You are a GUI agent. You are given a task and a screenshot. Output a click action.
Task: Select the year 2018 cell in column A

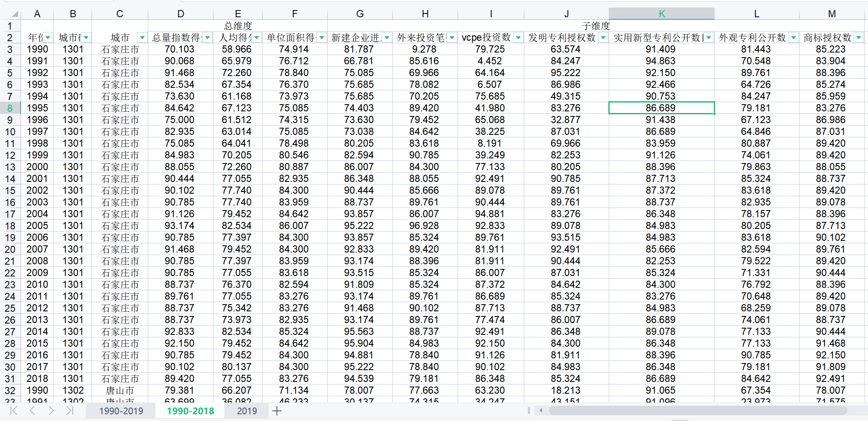tap(37, 379)
